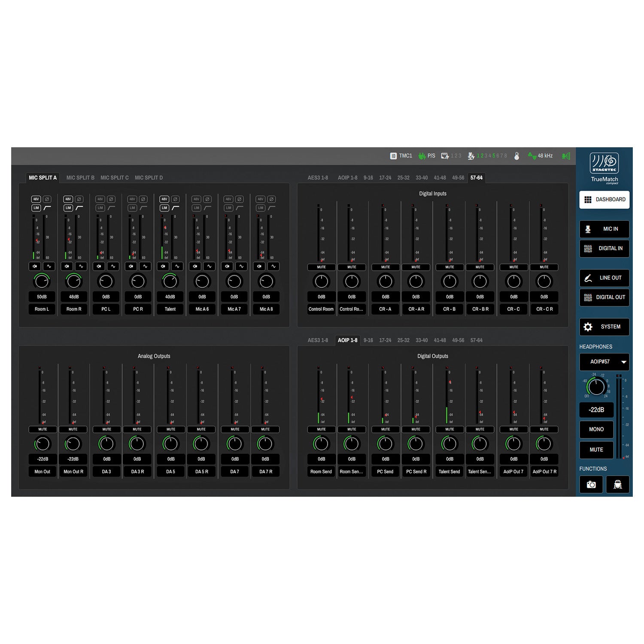The height and width of the screenshot is (644, 644).
Task: Click the sine wave icon on Talent channel
Action: point(177,266)
